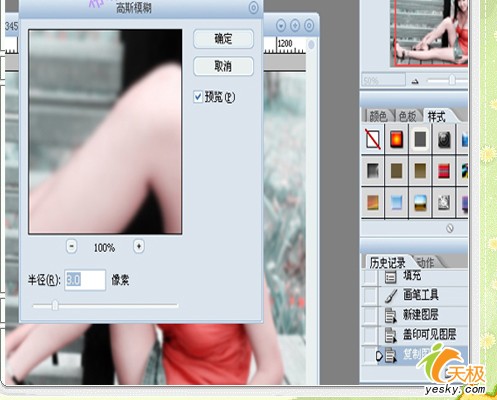Switch to the 颜色 tab
The width and height of the screenshot is (497, 400).
pyautogui.click(x=378, y=116)
